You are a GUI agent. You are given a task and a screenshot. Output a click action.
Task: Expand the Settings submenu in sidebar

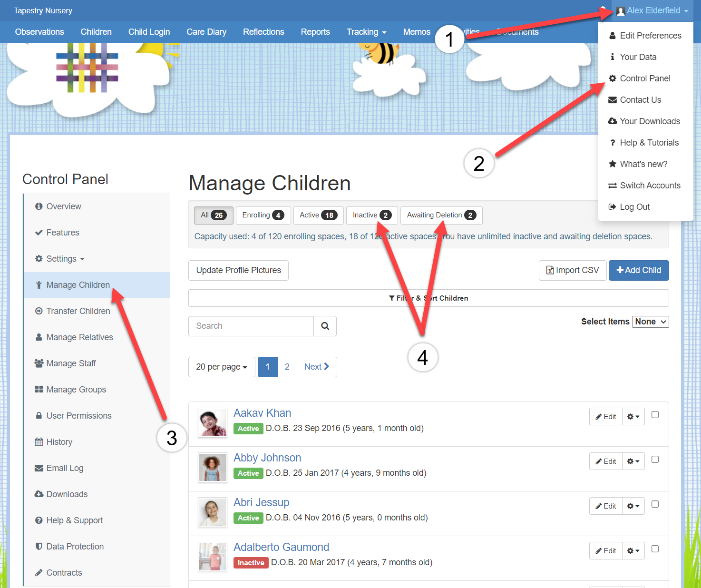coord(66,259)
